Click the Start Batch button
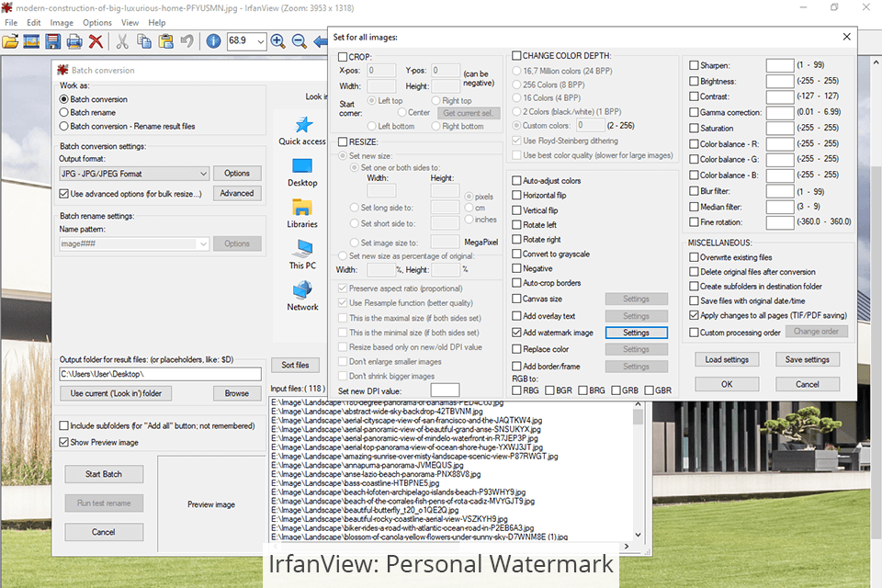This screenshot has height=588, width=882. click(104, 474)
